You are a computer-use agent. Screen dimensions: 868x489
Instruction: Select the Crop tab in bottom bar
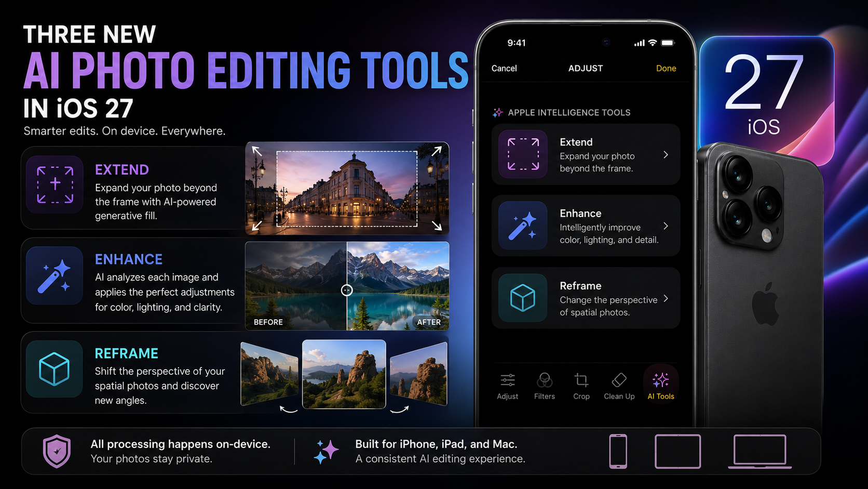pyautogui.click(x=581, y=386)
